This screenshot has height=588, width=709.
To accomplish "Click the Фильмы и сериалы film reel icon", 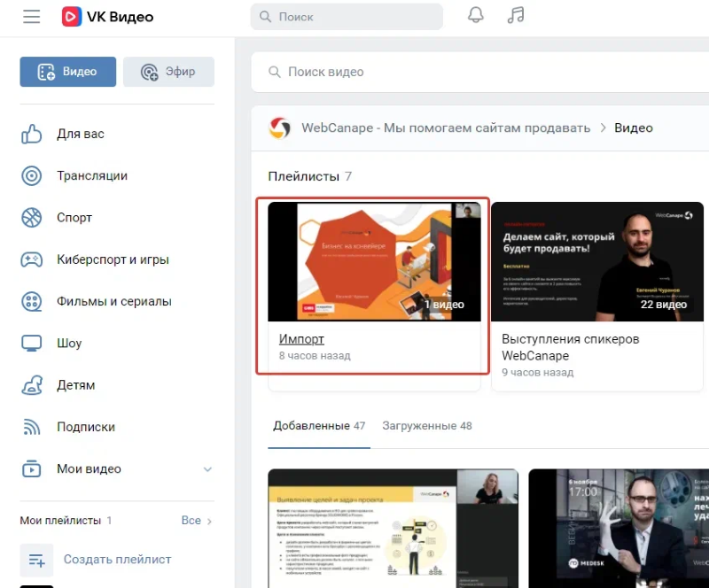I will [x=32, y=301].
